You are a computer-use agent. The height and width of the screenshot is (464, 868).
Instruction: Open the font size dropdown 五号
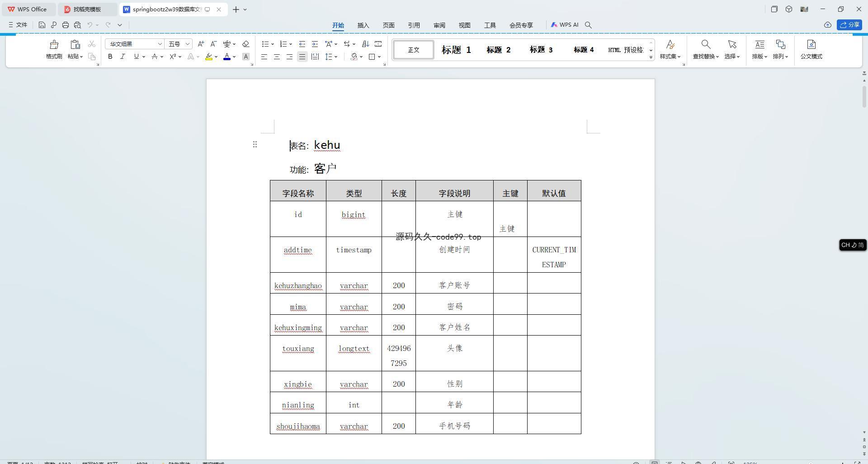click(188, 44)
